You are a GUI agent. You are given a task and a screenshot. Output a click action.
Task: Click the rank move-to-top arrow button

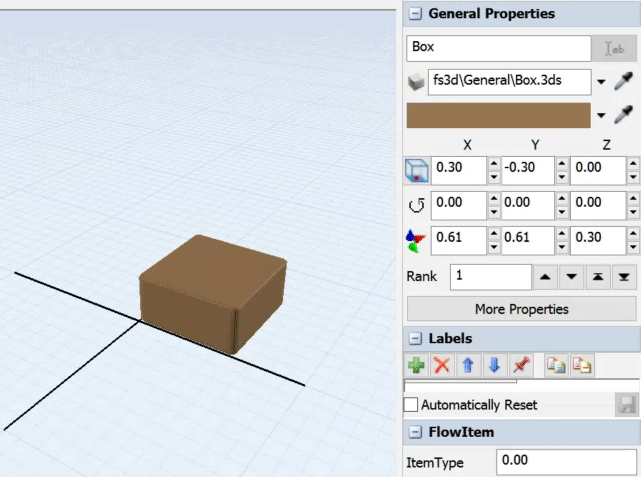597,276
